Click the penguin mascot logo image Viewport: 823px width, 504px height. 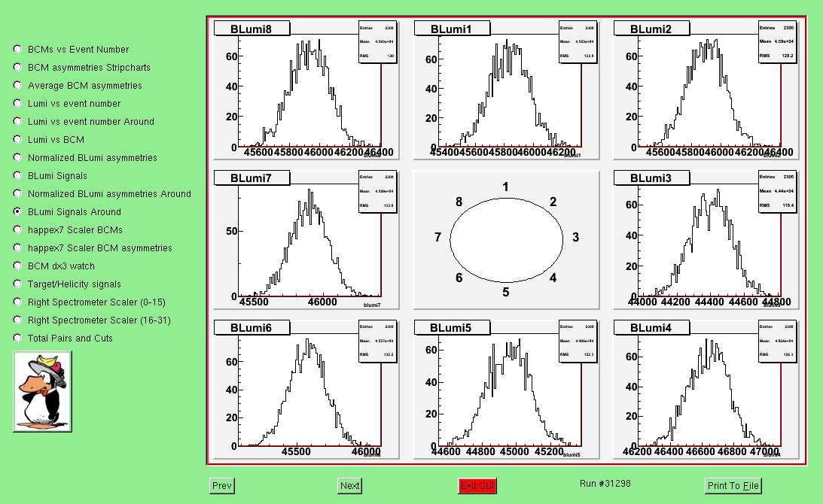coord(42,392)
